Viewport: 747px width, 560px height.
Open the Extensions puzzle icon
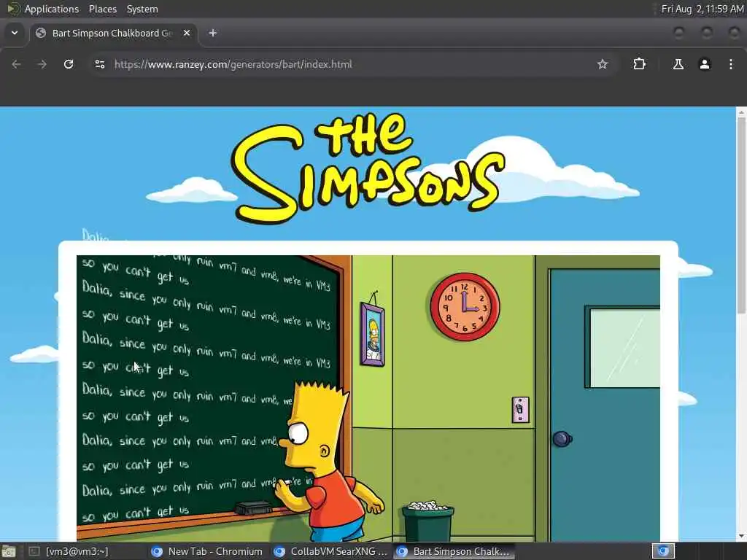[639, 64]
